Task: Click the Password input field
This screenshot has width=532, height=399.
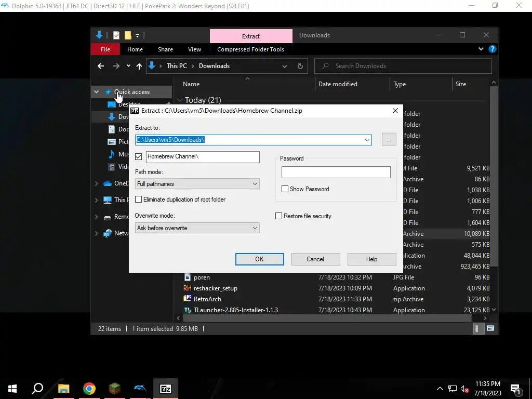Action: point(336,172)
